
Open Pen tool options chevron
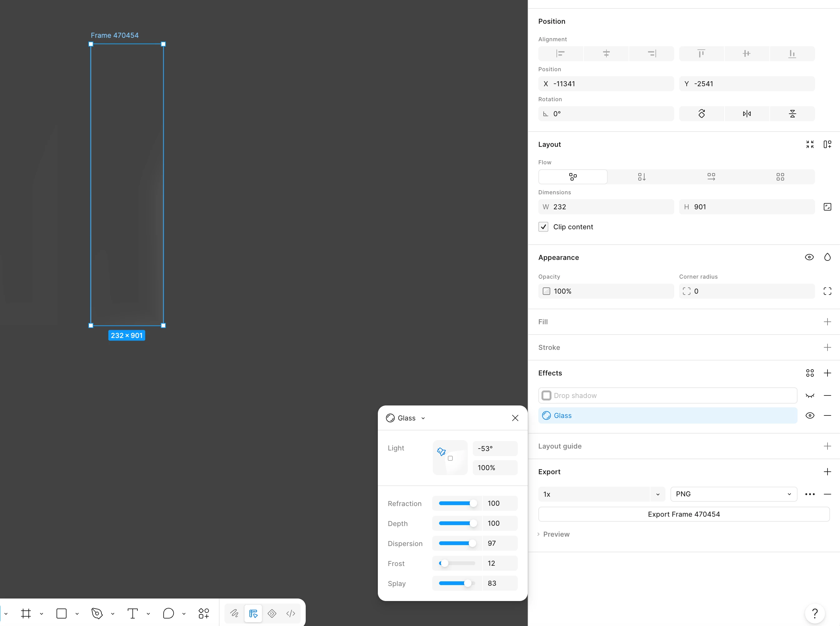coord(112,614)
